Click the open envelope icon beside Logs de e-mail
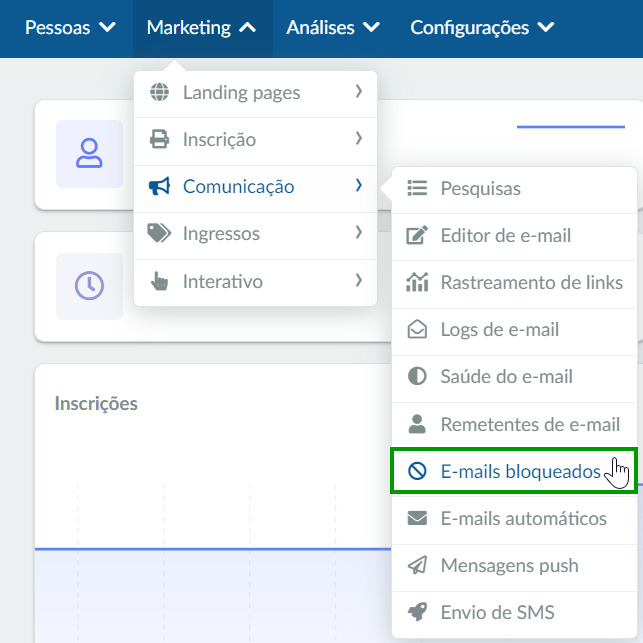This screenshot has width=643, height=643. point(417,329)
